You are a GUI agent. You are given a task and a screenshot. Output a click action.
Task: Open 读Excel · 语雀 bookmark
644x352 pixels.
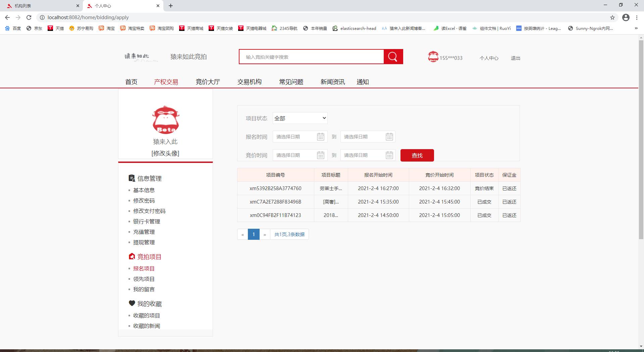450,28
